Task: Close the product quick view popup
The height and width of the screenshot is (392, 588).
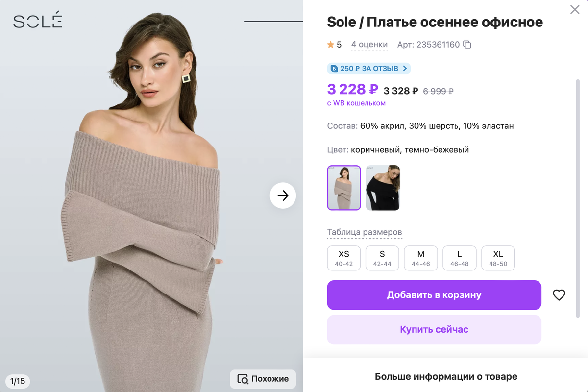Action: (x=575, y=9)
